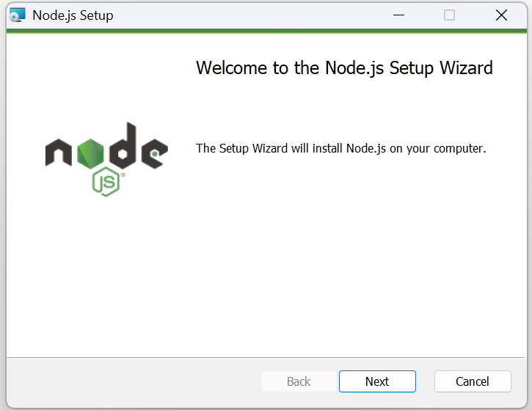Screen dimensions: 532x410
Task: Cancel the Node.js installation
Action: click(x=473, y=381)
